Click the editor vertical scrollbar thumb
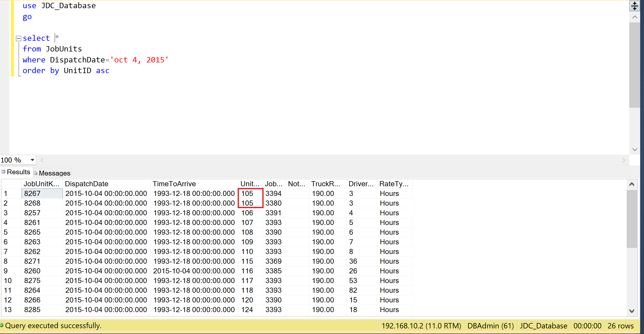 click(635, 65)
